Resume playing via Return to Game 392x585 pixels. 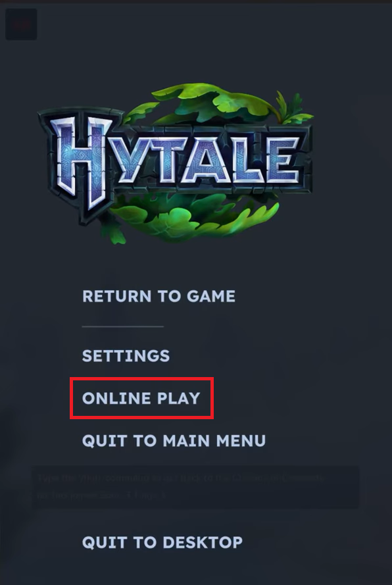click(x=159, y=296)
